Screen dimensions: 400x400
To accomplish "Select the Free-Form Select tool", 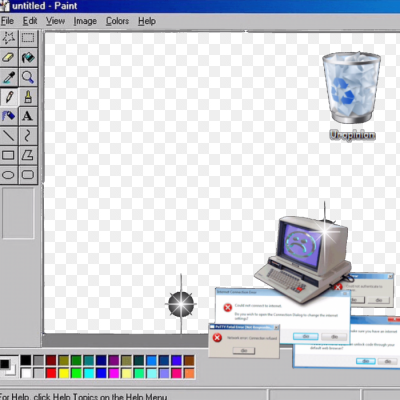I will point(9,38).
